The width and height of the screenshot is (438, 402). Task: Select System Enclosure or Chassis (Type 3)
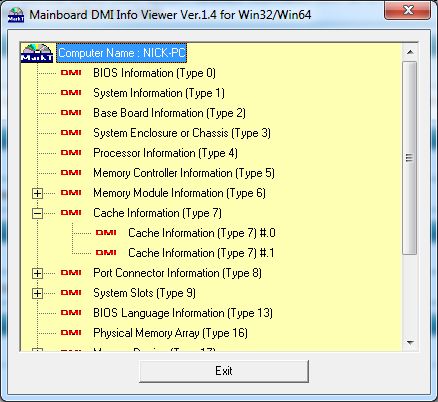tap(182, 133)
